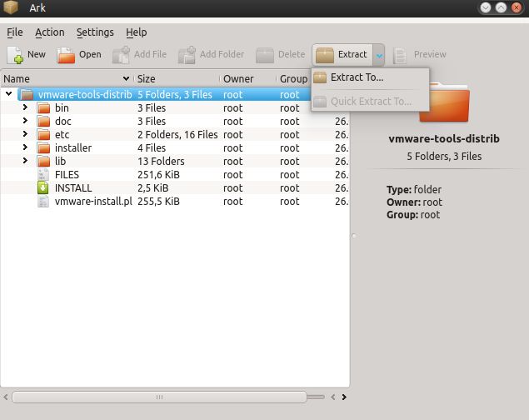Select the vmware-install.pl file icon
Image resolution: width=529 pixels, height=420 pixels.
[43, 202]
